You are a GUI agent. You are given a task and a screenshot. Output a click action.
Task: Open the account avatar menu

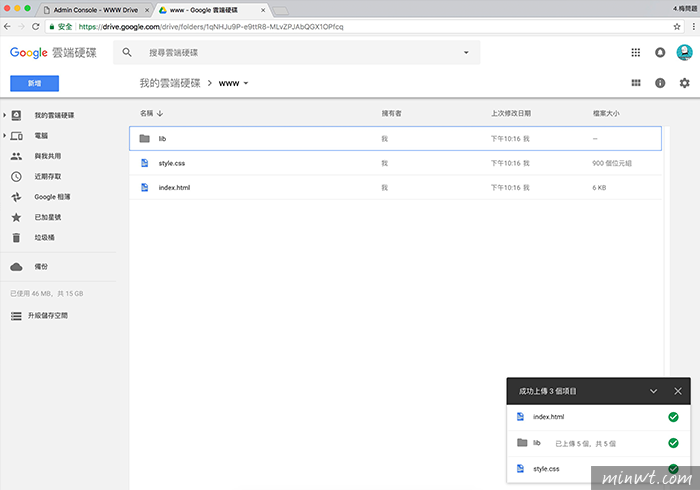pos(684,52)
